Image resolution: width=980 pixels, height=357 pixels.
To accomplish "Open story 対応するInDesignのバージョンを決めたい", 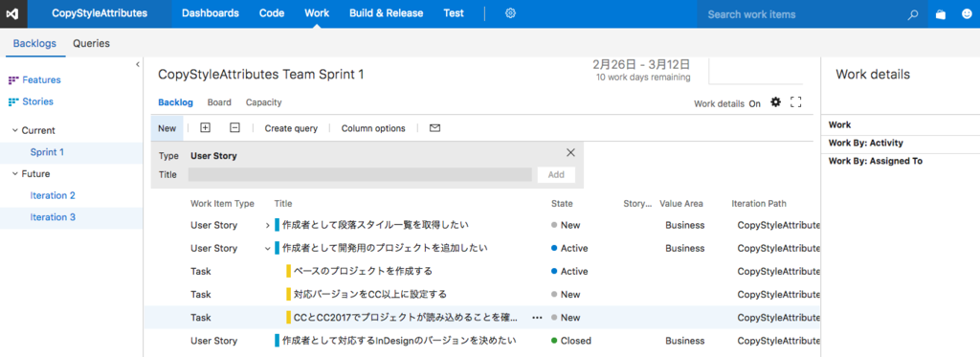I will pos(399,341).
